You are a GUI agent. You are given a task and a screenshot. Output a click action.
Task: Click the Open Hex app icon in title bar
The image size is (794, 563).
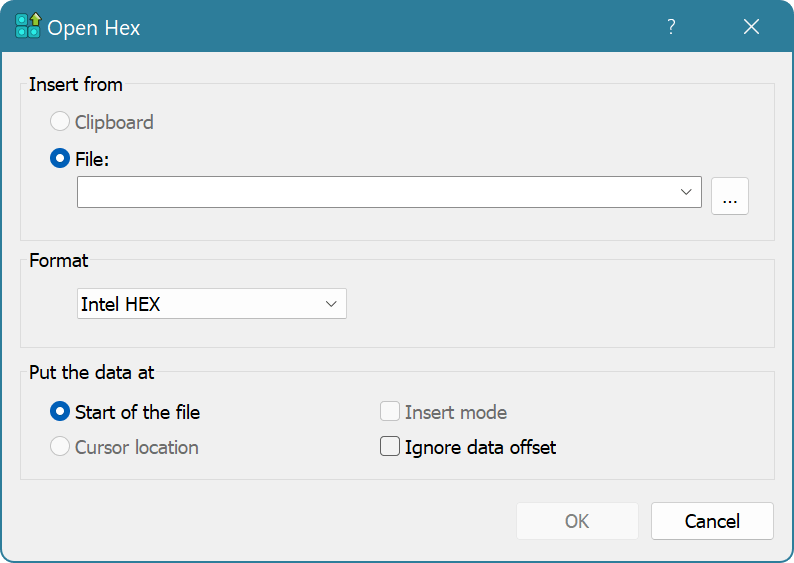[x=27, y=27]
